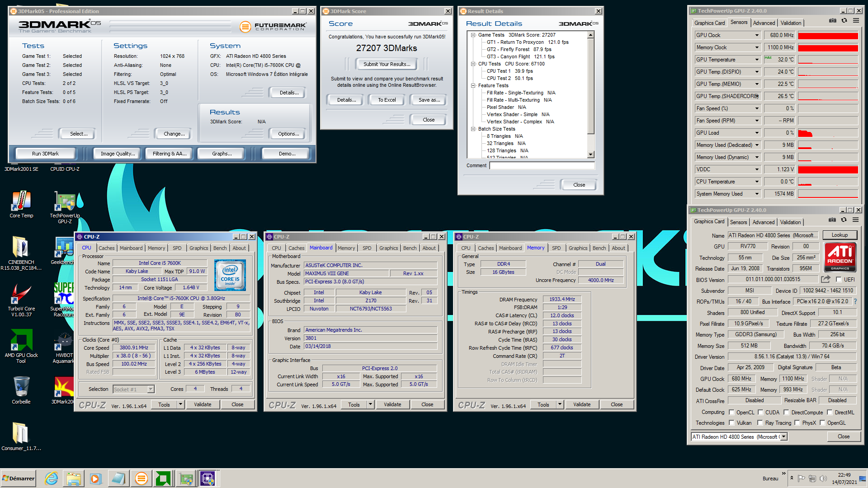Image resolution: width=868 pixels, height=488 pixels.
Task: Open AMD GPU Clock Tool icon
Action: [x=21, y=346]
